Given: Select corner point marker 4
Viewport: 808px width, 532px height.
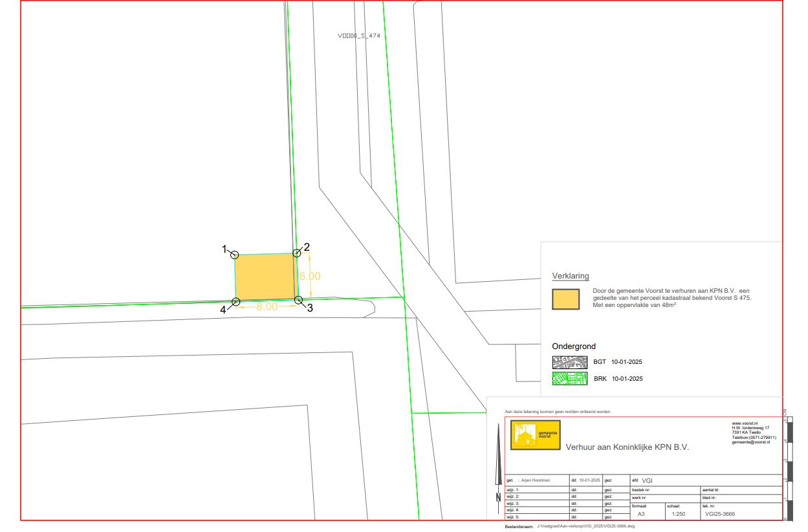Looking at the screenshot, I should coord(236,301).
